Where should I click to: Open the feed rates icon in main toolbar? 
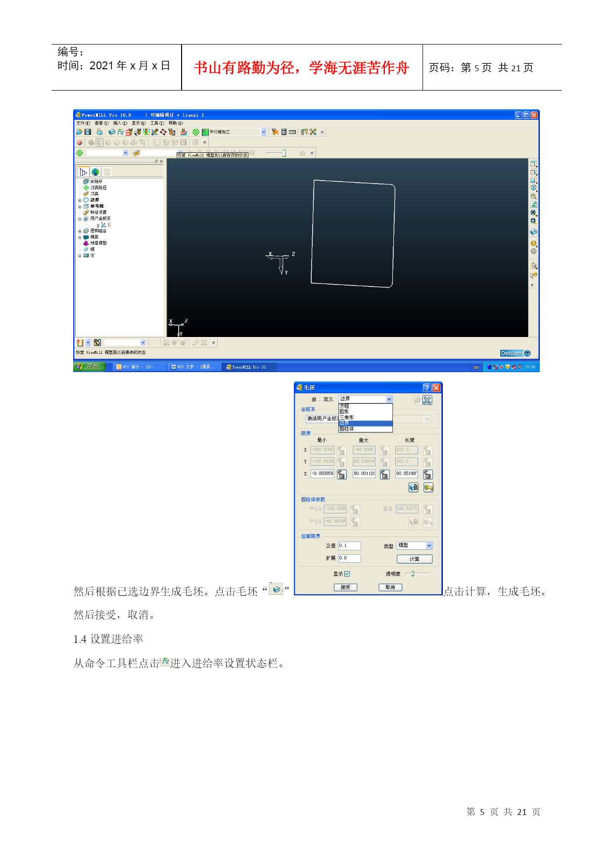coord(120,132)
